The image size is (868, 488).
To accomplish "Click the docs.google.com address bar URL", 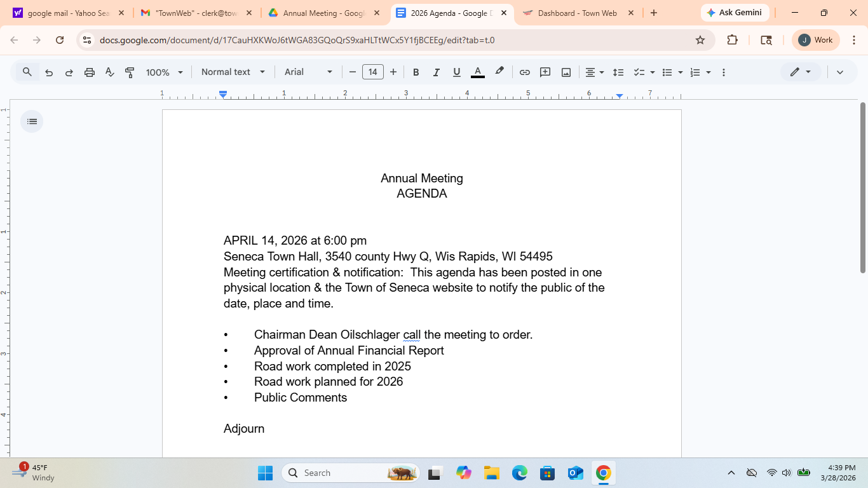I will tap(297, 40).
